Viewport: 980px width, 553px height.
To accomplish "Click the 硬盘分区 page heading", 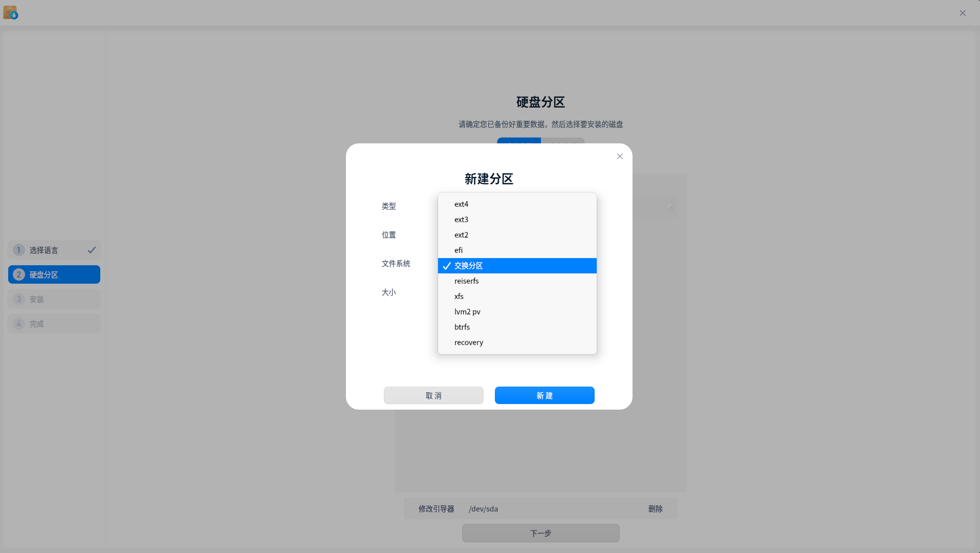I will [x=540, y=102].
